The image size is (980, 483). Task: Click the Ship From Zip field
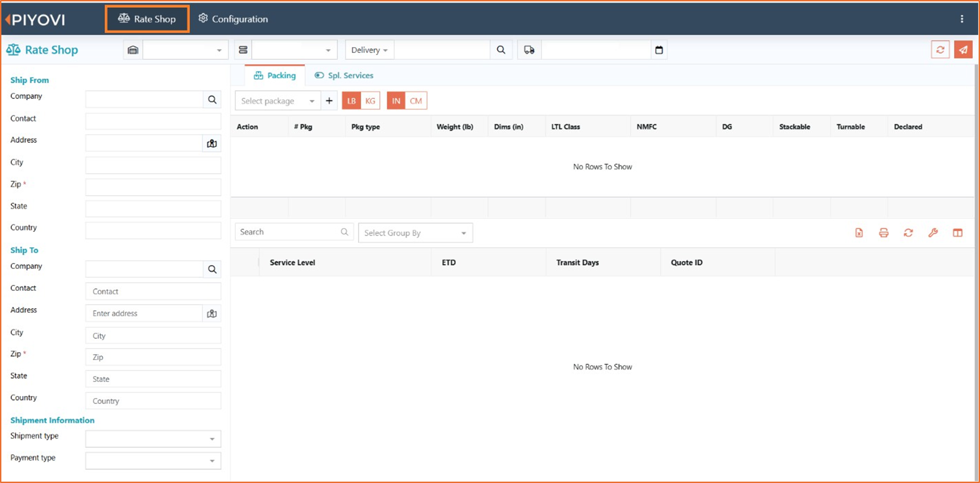(x=153, y=187)
